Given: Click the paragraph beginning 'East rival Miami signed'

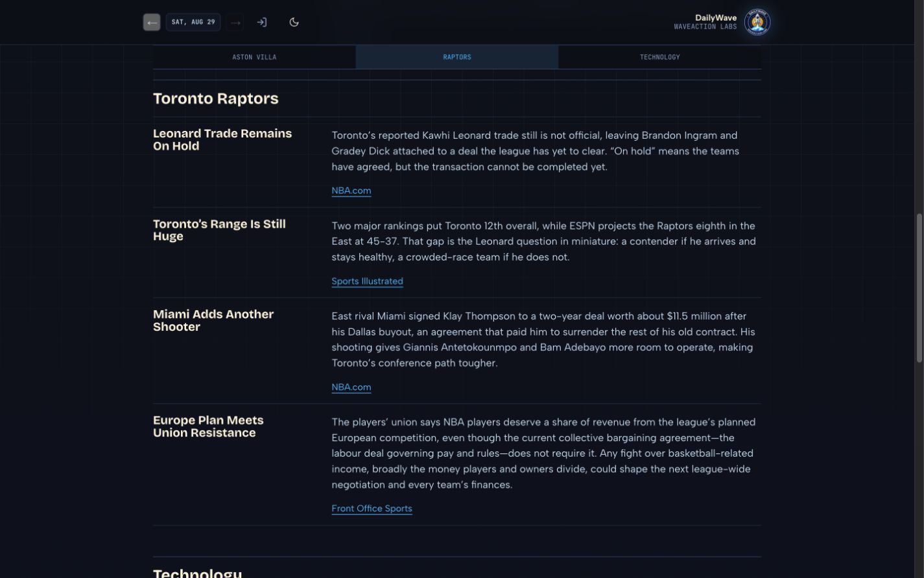Looking at the screenshot, I should 543,339.
